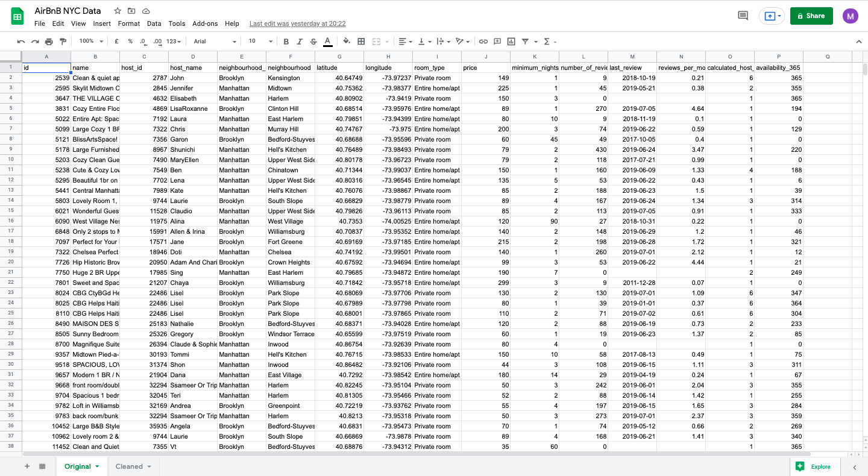Open the Functions sigma menu
This screenshot has width=868, height=476.
[x=549, y=42]
